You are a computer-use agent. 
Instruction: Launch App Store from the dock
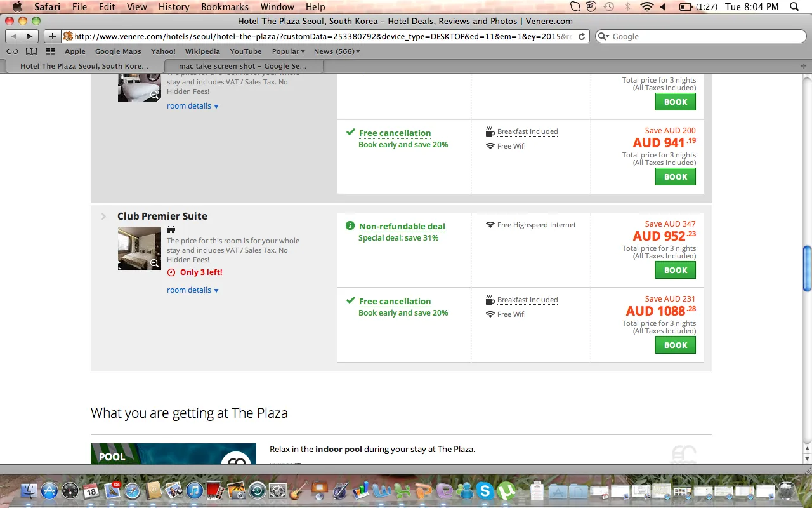[49, 491]
